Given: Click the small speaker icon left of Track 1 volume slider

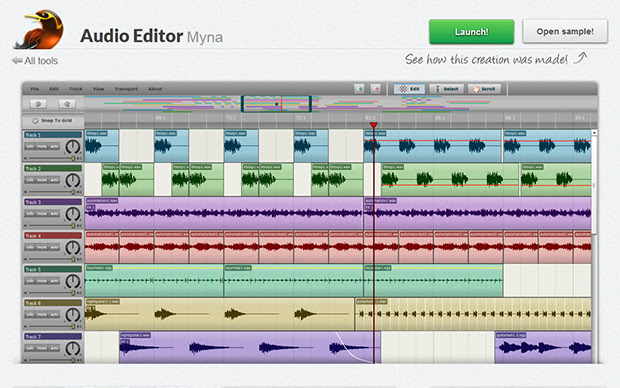Looking at the screenshot, I should click(x=26, y=159).
